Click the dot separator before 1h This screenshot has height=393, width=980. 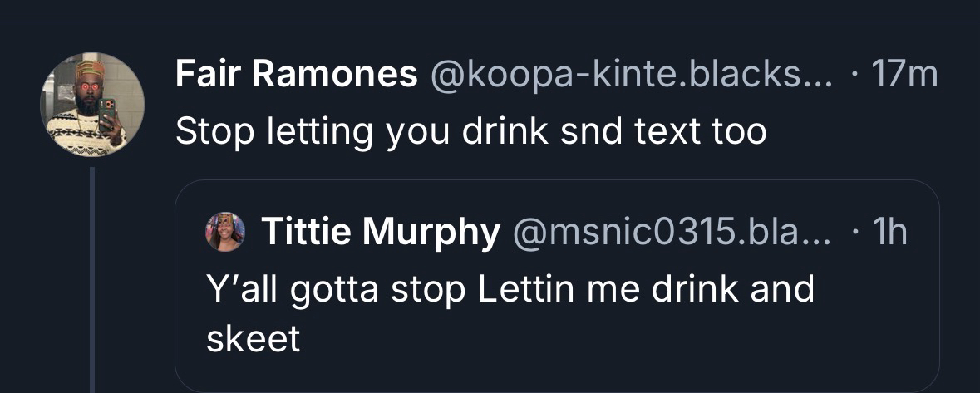click(854, 233)
